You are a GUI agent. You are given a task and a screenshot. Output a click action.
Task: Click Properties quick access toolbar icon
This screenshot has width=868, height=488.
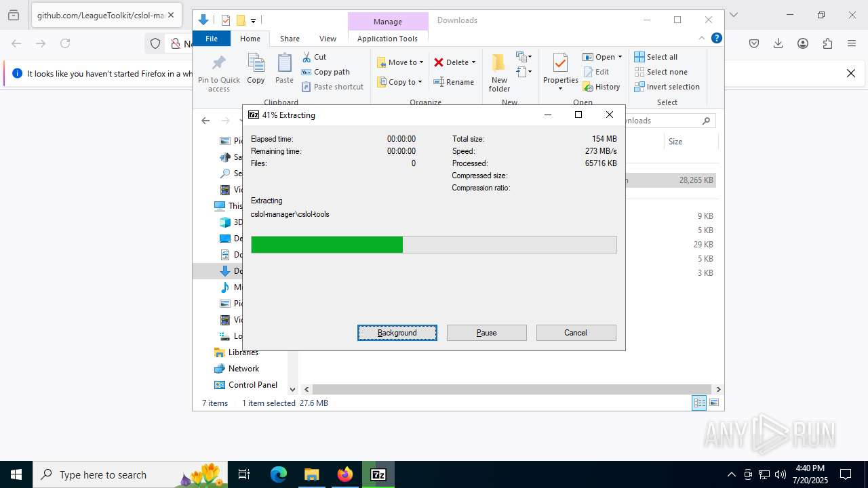226,20
